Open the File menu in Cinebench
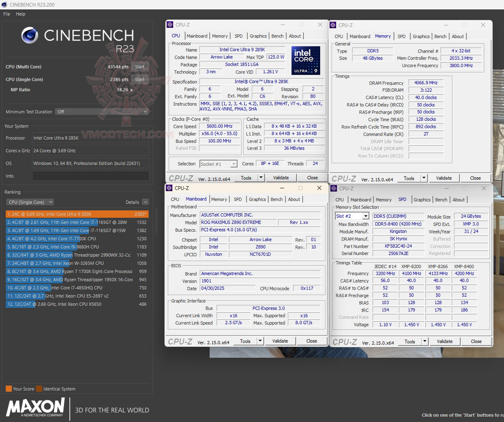The image size is (504, 422). (x=7, y=14)
